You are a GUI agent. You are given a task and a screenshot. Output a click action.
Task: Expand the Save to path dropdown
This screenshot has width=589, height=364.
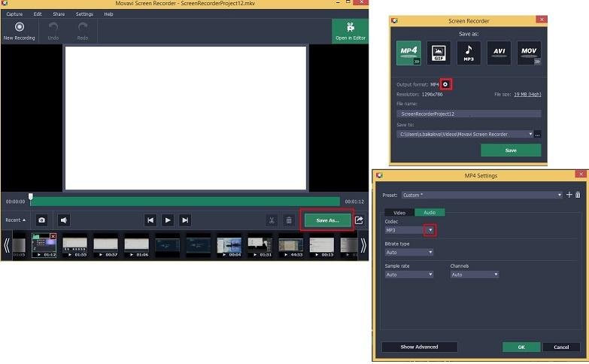pos(530,134)
